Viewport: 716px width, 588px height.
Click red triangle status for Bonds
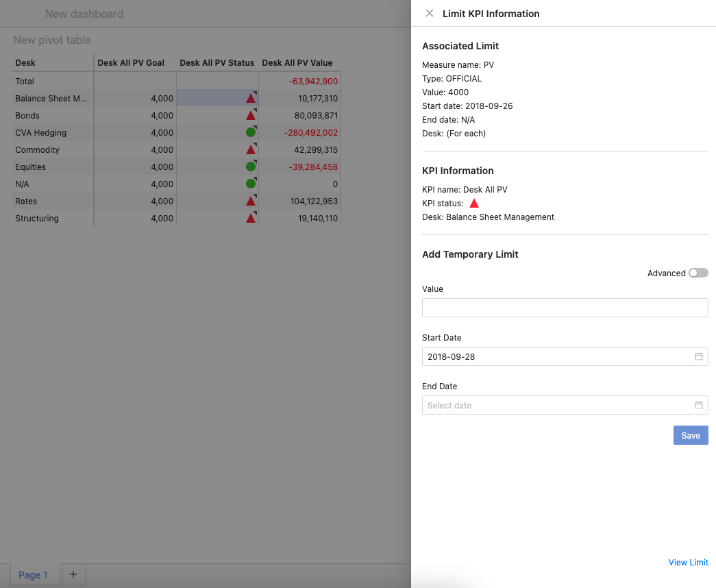point(251,116)
